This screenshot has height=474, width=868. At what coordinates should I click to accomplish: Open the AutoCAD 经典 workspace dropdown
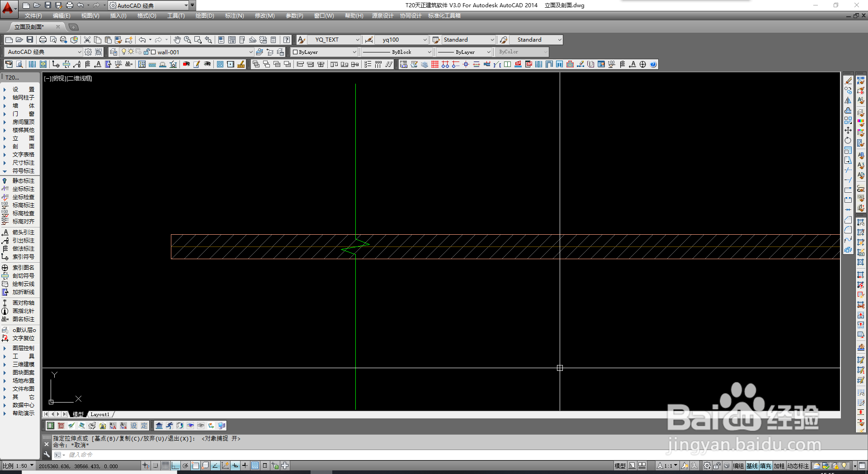pos(43,52)
